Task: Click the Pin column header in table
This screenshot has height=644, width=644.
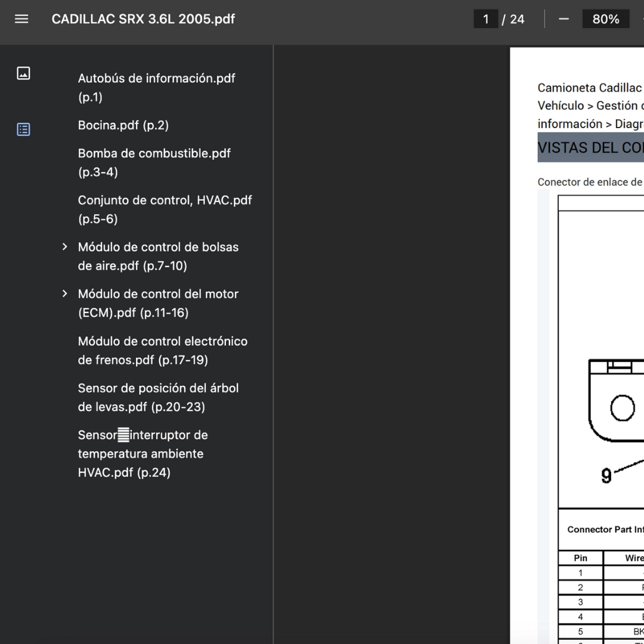Action: pyautogui.click(x=580, y=558)
